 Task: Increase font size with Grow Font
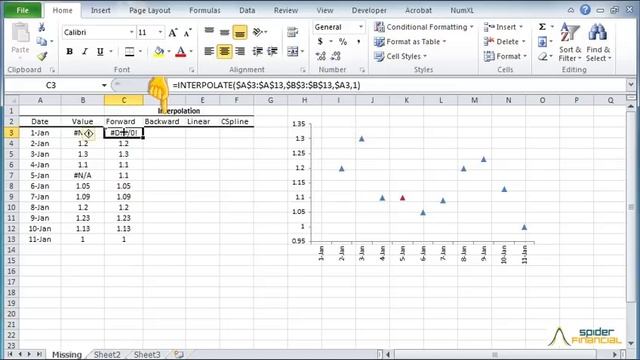(x=173, y=32)
